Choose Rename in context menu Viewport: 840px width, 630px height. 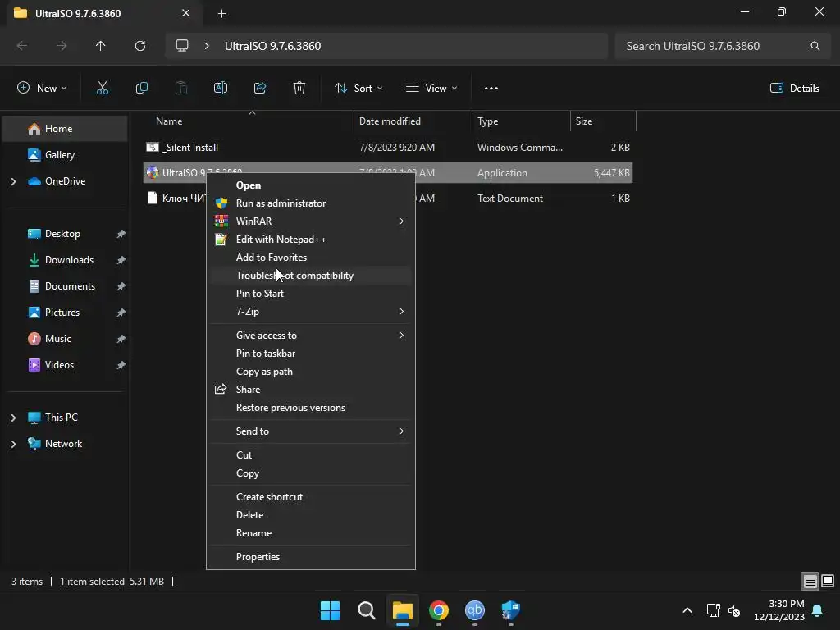coord(310,533)
